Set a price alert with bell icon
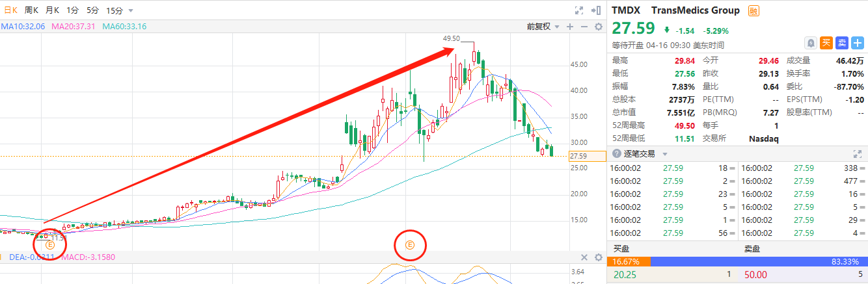The width and height of the screenshot is (868, 284). coord(811,42)
